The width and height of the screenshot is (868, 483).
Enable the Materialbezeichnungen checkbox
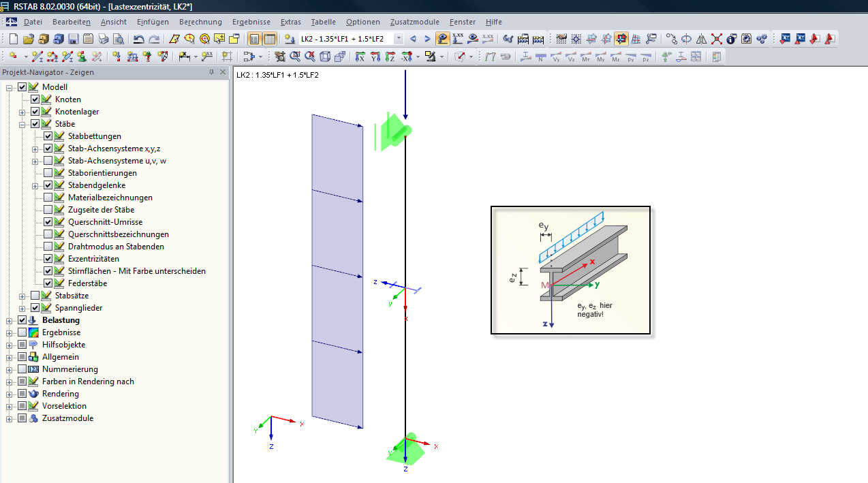[x=48, y=198]
